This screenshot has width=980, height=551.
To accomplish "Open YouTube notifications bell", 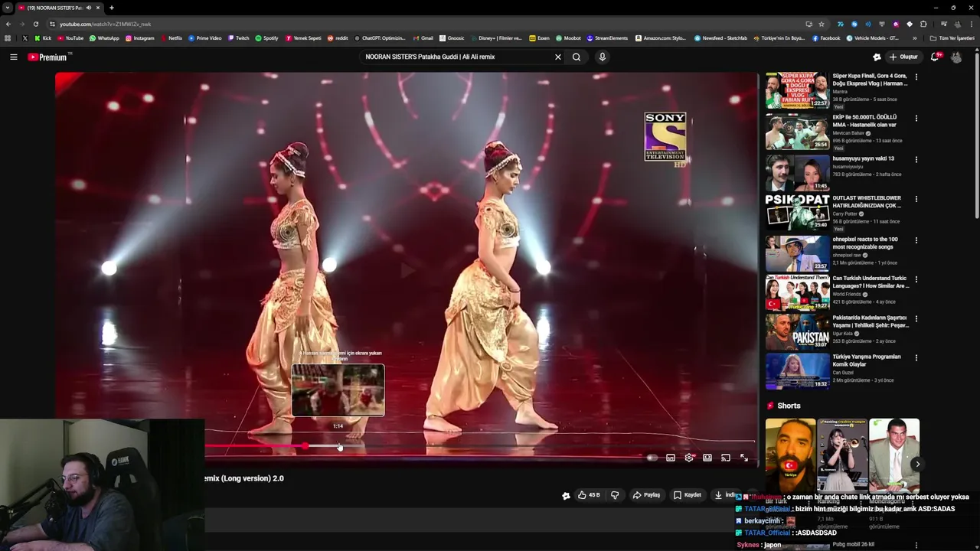I will point(935,57).
